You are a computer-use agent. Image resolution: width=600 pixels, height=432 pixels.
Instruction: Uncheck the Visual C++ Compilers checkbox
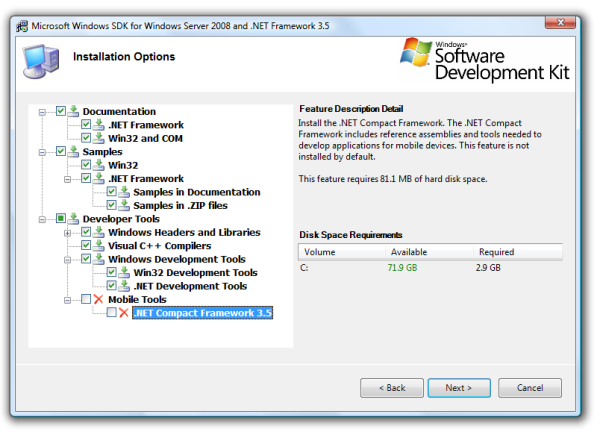(x=86, y=245)
